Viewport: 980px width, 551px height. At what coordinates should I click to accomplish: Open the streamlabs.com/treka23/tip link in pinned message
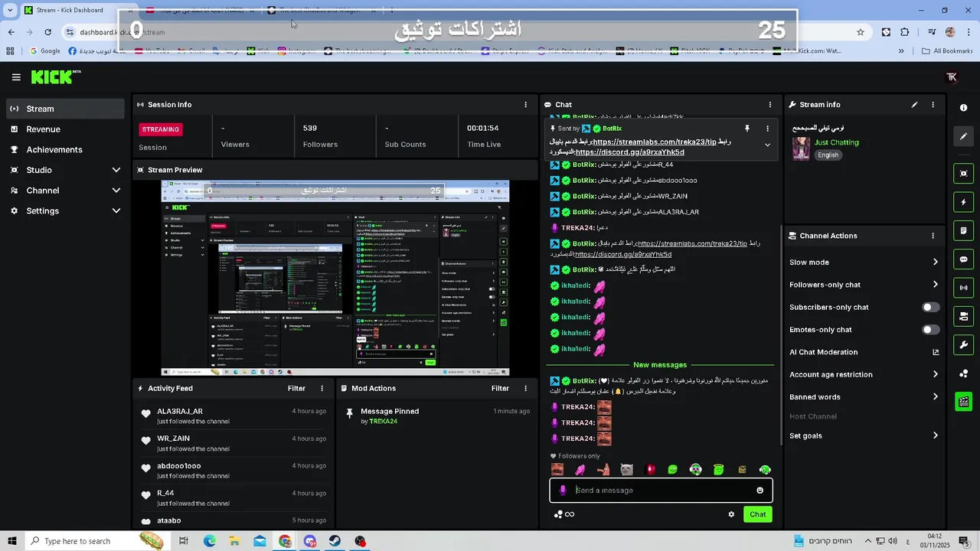pos(655,142)
